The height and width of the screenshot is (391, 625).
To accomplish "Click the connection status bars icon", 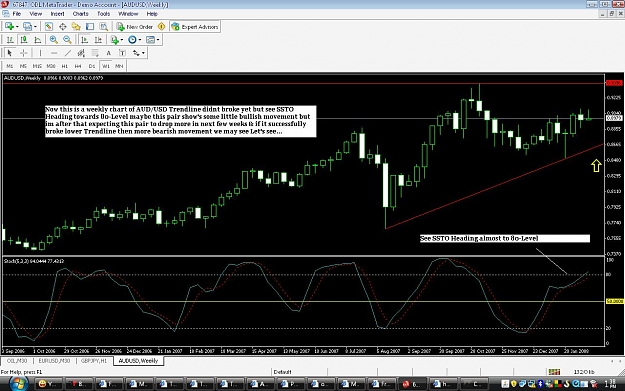I will pos(554,372).
